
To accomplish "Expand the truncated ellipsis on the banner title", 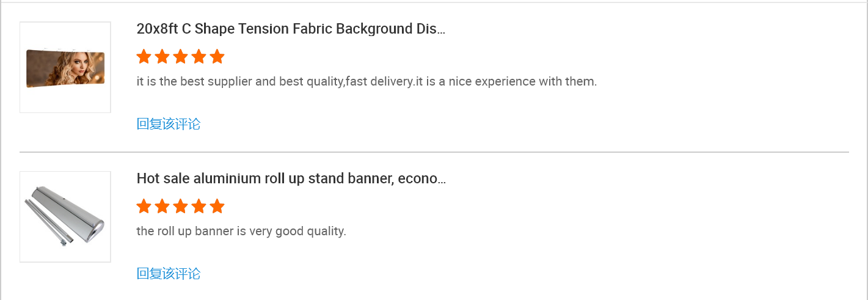I will point(442,180).
